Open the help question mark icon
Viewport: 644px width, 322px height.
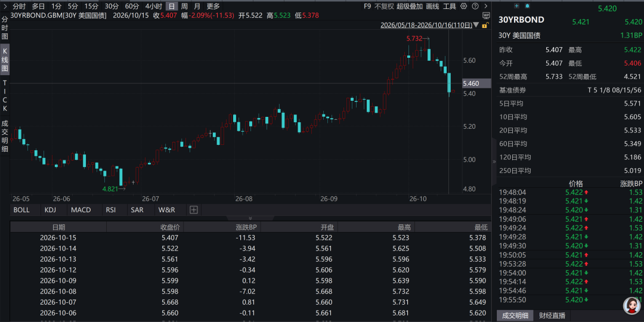coord(475,6)
